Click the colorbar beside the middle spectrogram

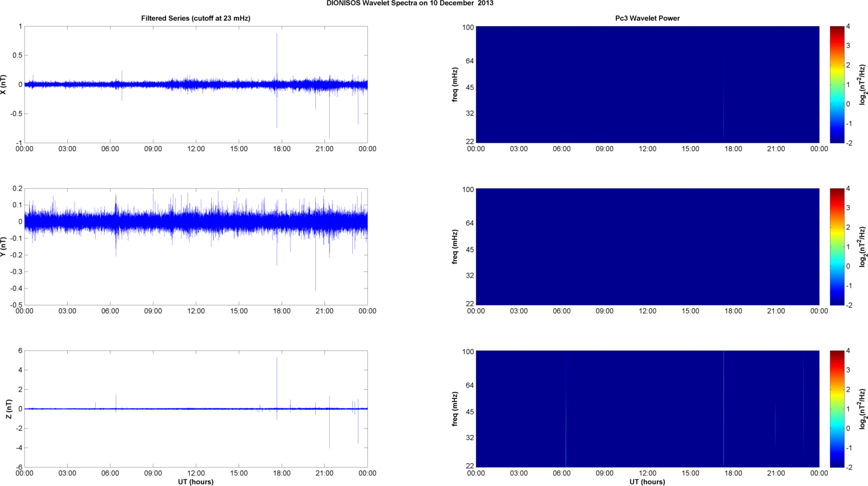pyautogui.click(x=837, y=247)
